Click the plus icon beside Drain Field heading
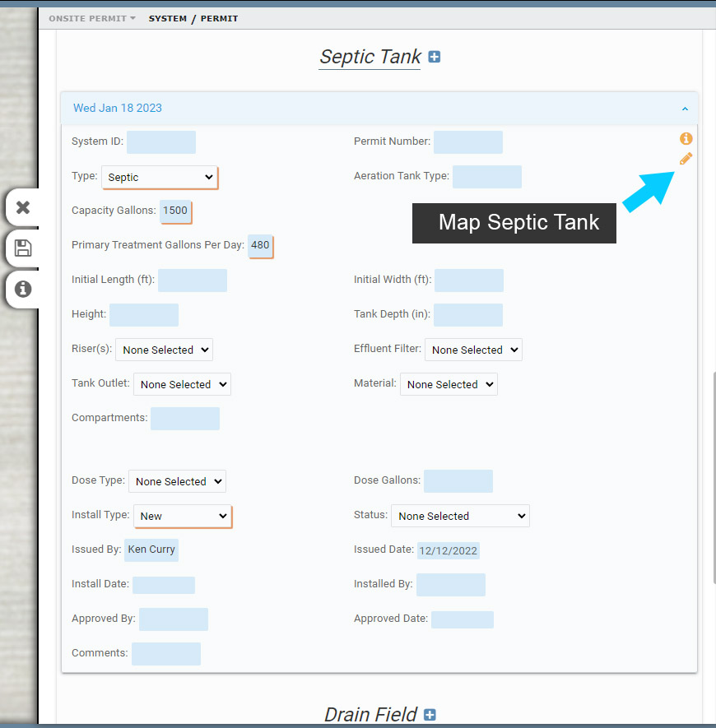Viewport: 716px width, 728px height. (430, 715)
